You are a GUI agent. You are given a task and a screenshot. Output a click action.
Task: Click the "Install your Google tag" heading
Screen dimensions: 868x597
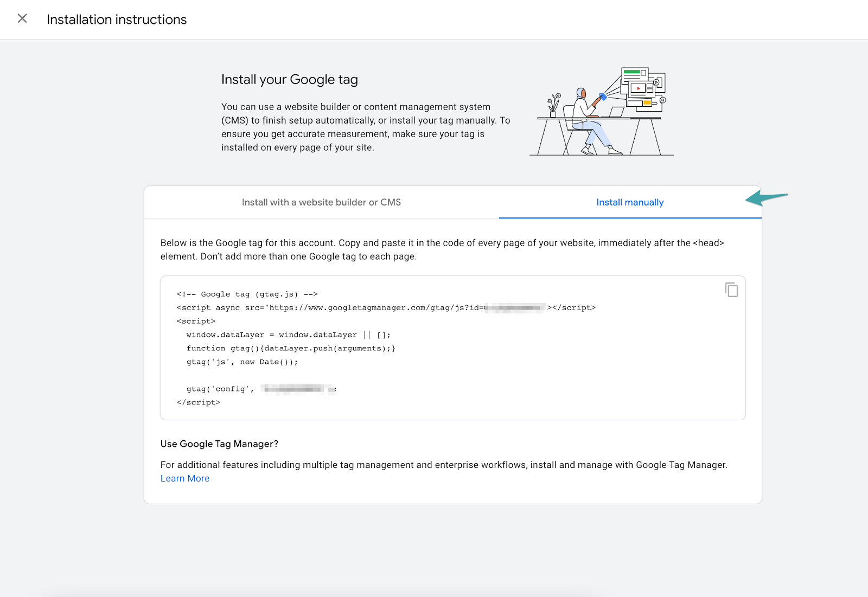[289, 79]
